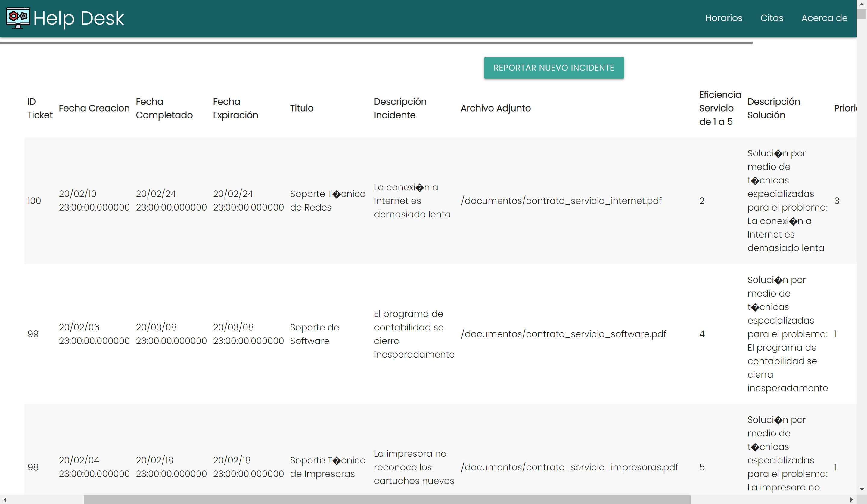Viewport: 867px width, 504px height.
Task: Click the Titulo column header
Action: pyautogui.click(x=302, y=108)
